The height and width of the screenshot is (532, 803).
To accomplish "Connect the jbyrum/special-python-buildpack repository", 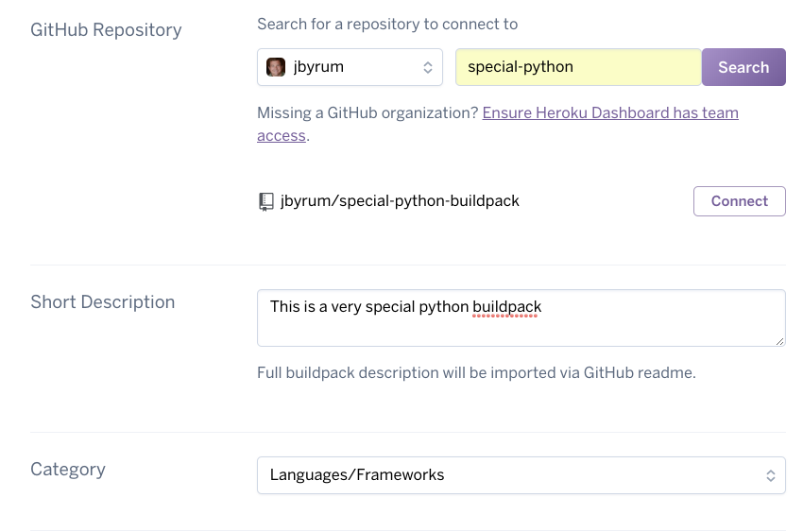I will (739, 201).
